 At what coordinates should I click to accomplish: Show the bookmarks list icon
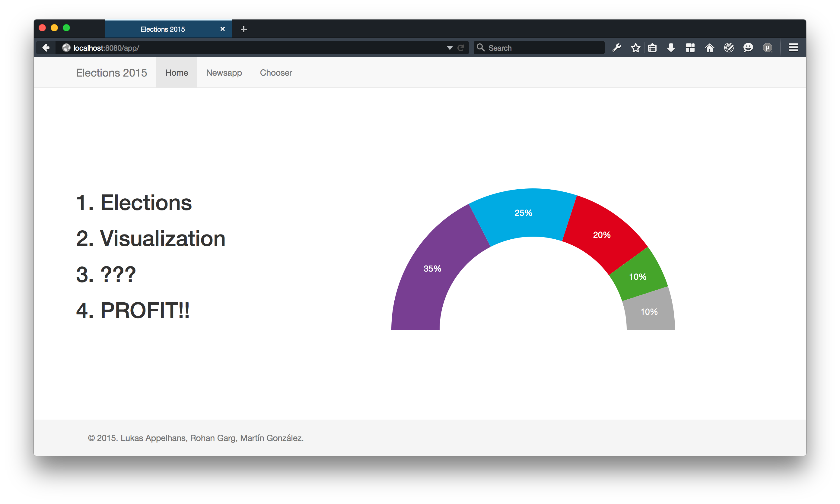coord(652,48)
